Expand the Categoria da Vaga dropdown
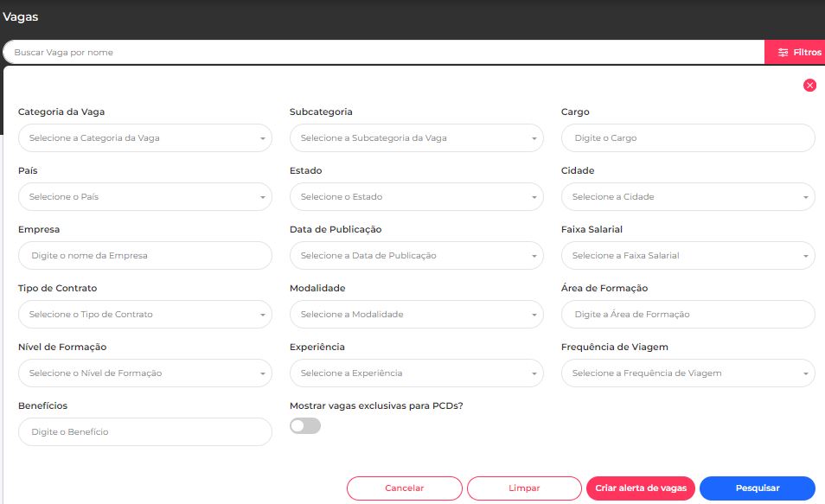This screenshot has width=825, height=504. 144,138
